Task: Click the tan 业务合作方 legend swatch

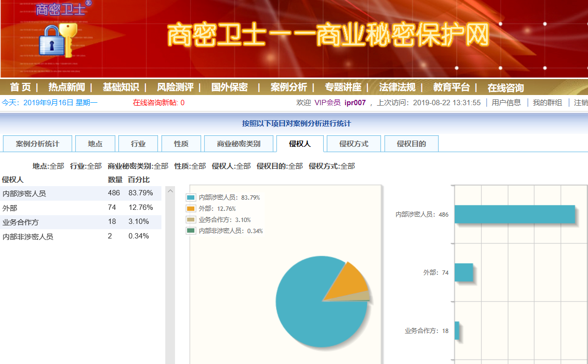Action: 191,220
